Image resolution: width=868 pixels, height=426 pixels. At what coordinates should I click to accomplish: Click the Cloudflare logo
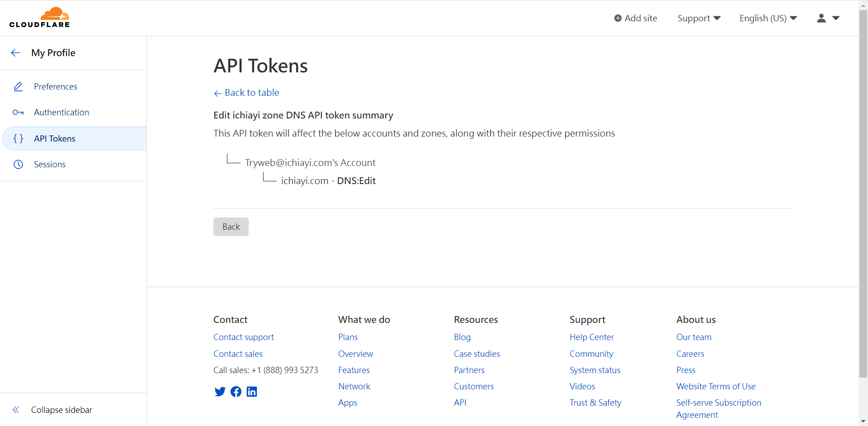coord(40,18)
